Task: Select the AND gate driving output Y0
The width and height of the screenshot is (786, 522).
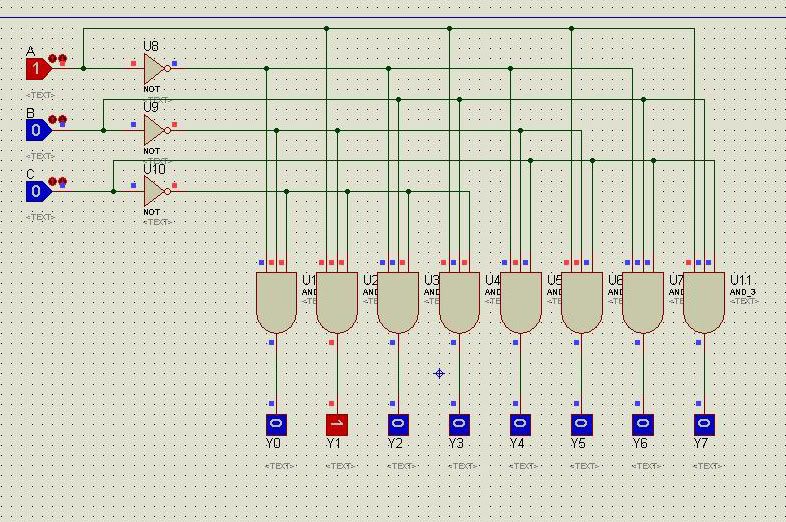Action: point(276,302)
